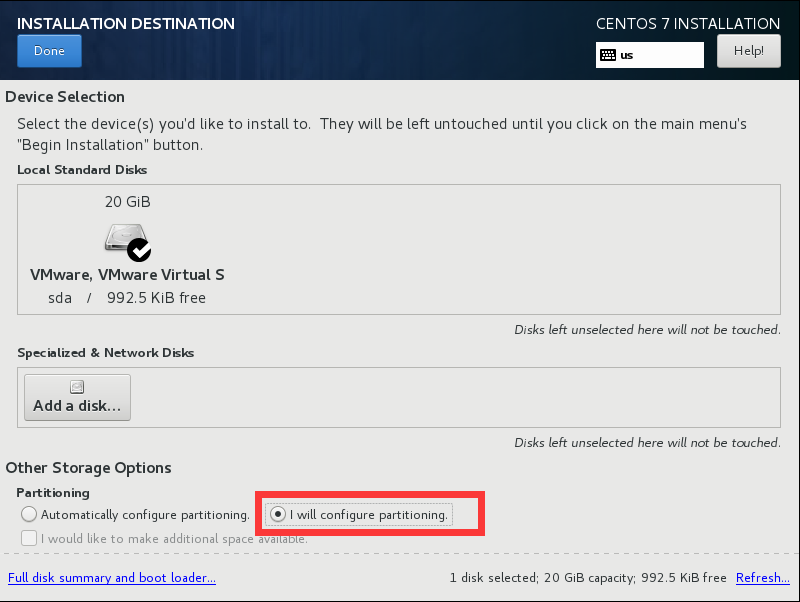Click the Local Standard Disks heading
Viewport: 800px width, 602px height.
[82, 170]
